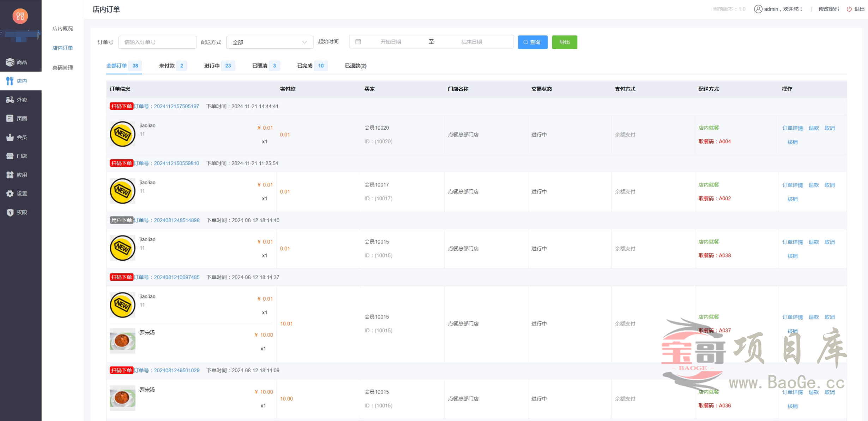Click 核销 for order with code A038

792,256
